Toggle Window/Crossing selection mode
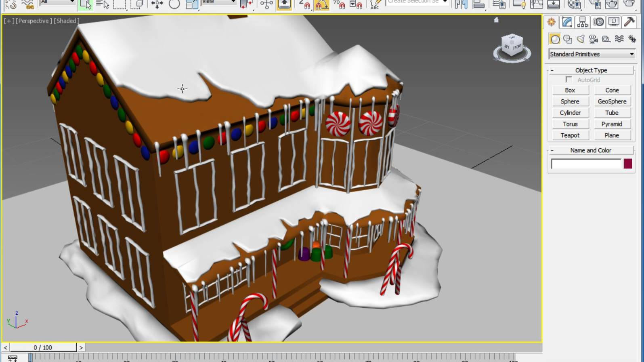The height and width of the screenshot is (362, 644). point(137,4)
